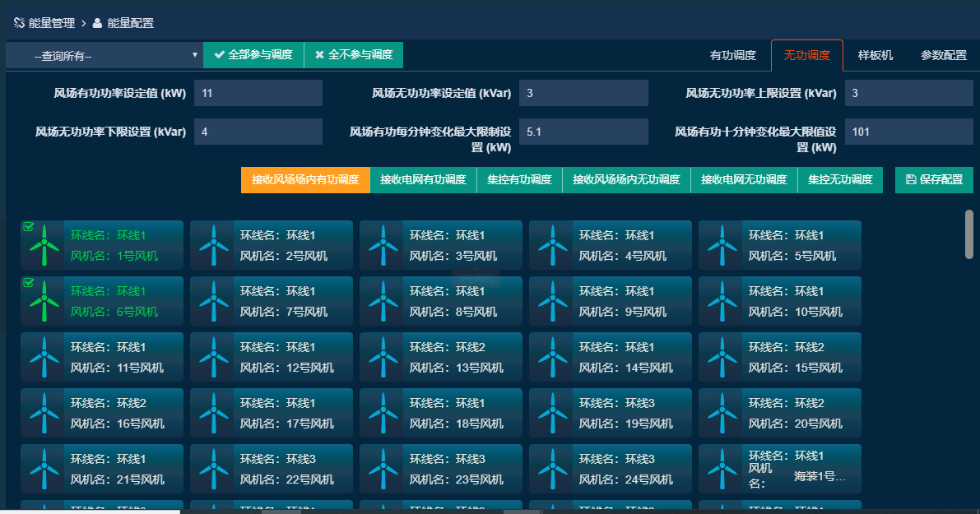Click the 能量管理 breadcrumb icon
This screenshot has height=514, width=980.
click(x=18, y=23)
